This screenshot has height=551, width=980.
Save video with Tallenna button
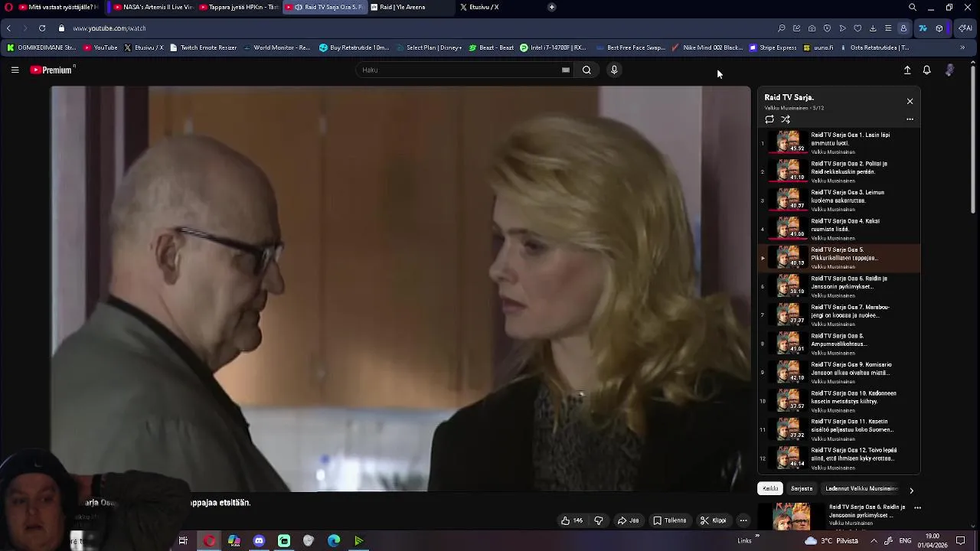669,520
